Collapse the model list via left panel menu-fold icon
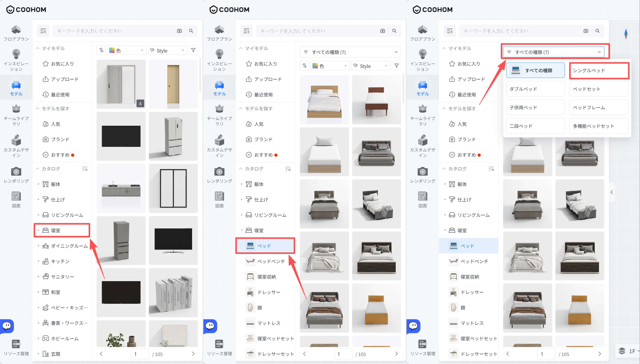This screenshot has width=640, height=364. tap(43, 31)
